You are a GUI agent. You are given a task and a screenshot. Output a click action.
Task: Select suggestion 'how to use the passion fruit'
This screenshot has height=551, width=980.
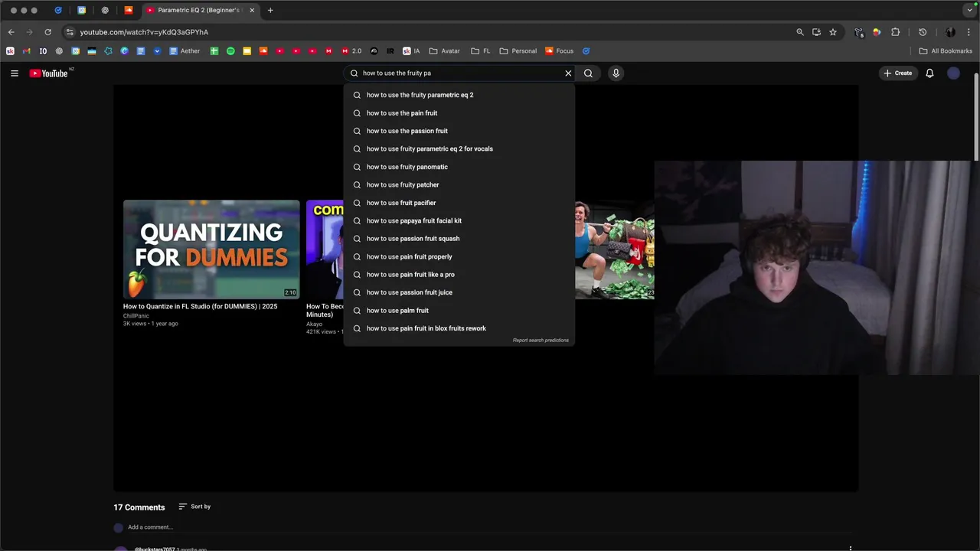[459, 131]
